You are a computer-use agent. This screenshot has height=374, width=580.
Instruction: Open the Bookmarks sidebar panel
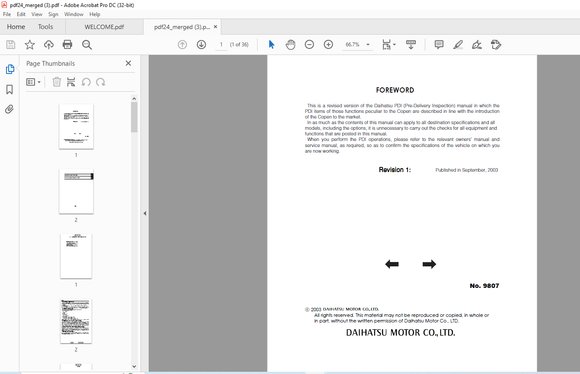point(10,89)
